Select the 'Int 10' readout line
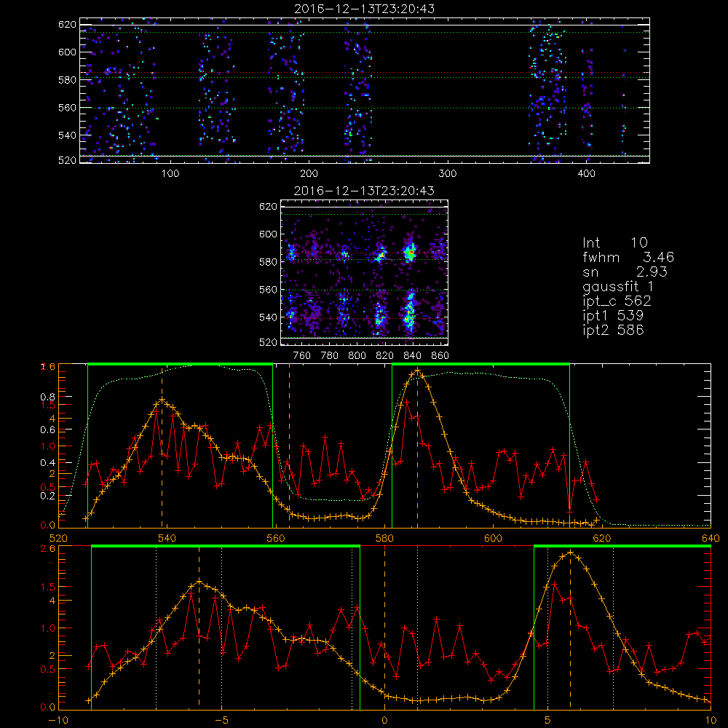 click(x=615, y=242)
